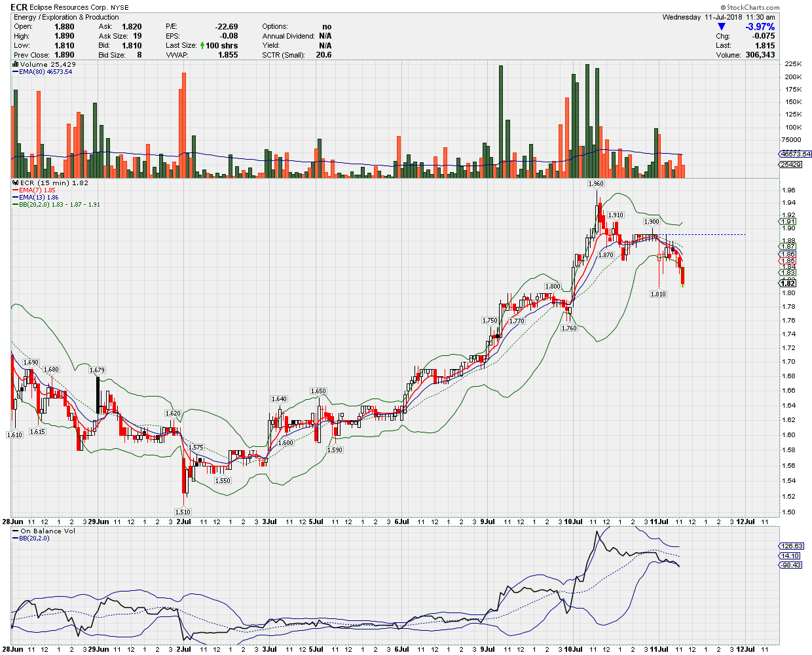The image size is (812, 655).
Task: Select the Open value 1.880
Action: click(x=64, y=27)
